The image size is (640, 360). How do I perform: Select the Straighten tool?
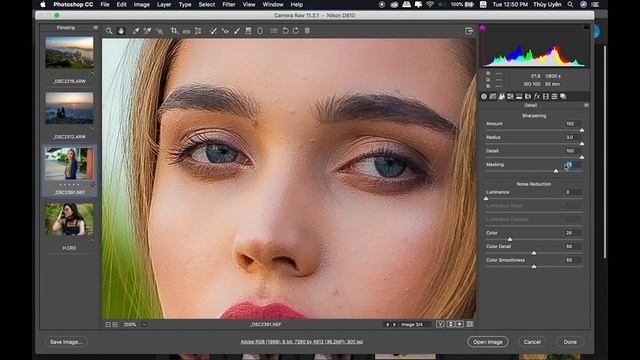[x=186, y=31]
